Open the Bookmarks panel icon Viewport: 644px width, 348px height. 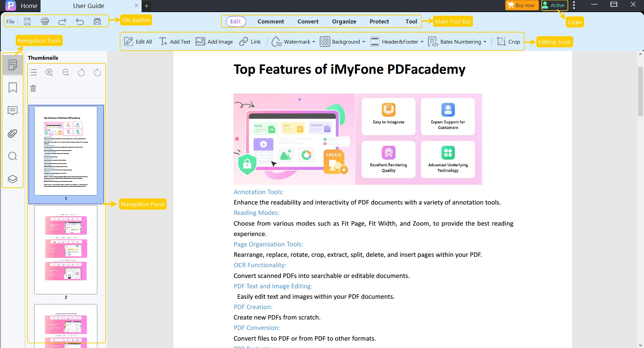[x=13, y=88]
